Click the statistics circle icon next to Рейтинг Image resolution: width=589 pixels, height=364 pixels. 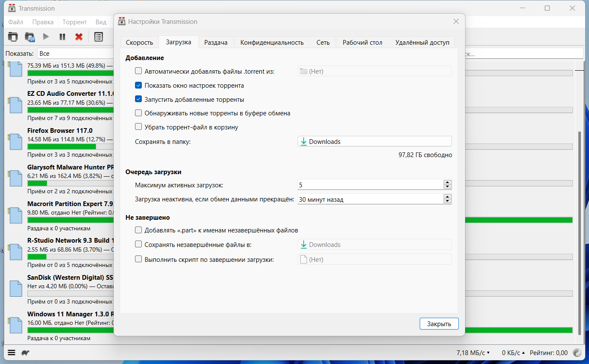coord(577,353)
